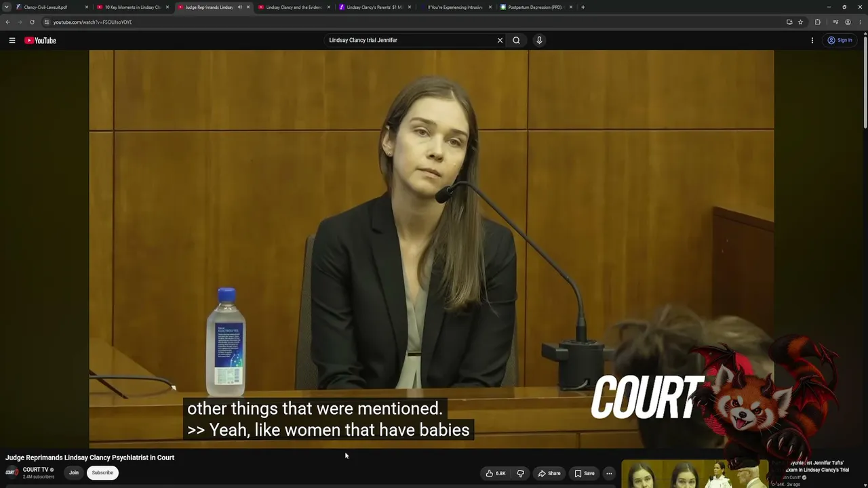Open YouTube settings three-dot menu
The height and width of the screenshot is (488, 868).
coord(812,40)
